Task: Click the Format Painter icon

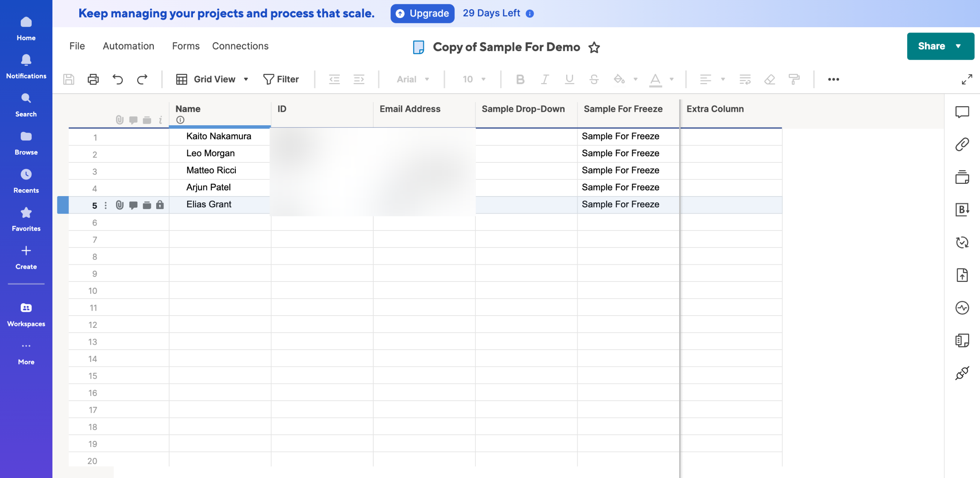Action: pos(794,79)
